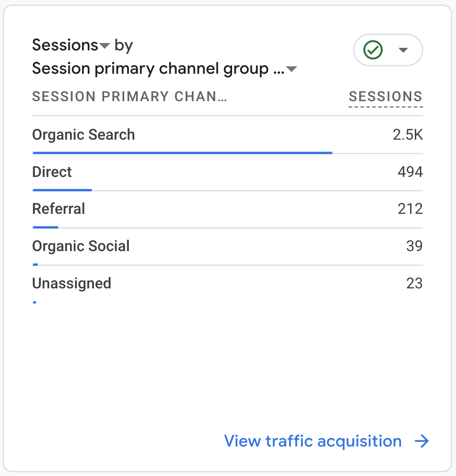
Task: Click the green checkmark data quality icon
Action: click(x=373, y=50)
